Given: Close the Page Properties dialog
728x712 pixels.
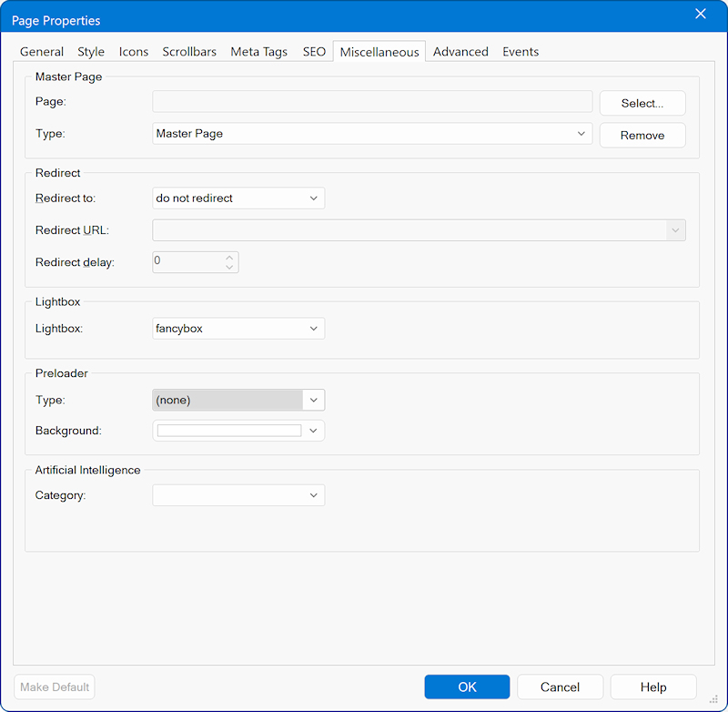Looking at the screenshot, I should pyautogui.click(x=700, y=14).
